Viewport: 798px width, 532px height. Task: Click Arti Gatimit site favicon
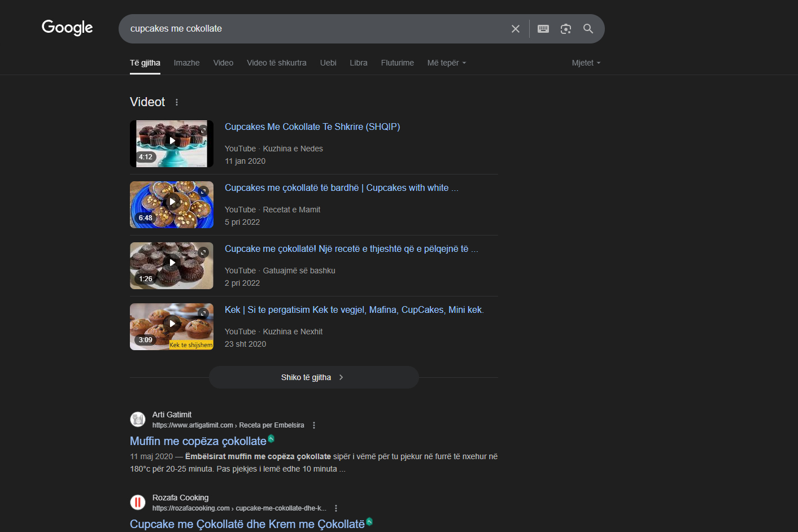(138, 419)
